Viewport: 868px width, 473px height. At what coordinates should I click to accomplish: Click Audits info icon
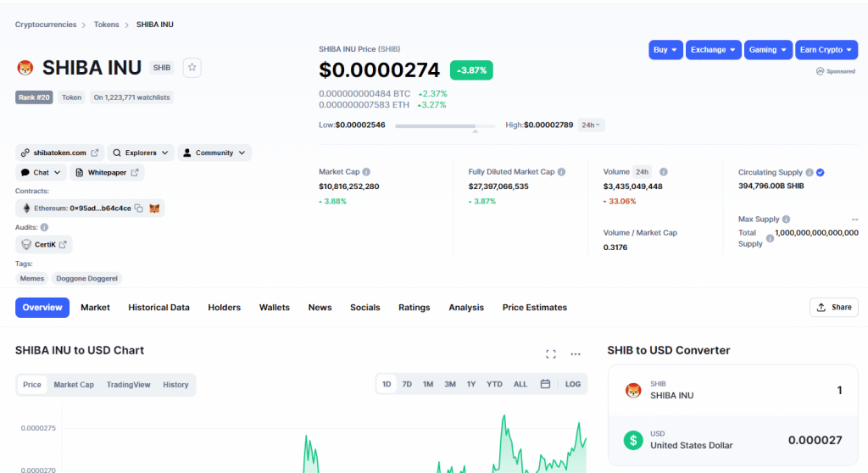coord(44,227)
